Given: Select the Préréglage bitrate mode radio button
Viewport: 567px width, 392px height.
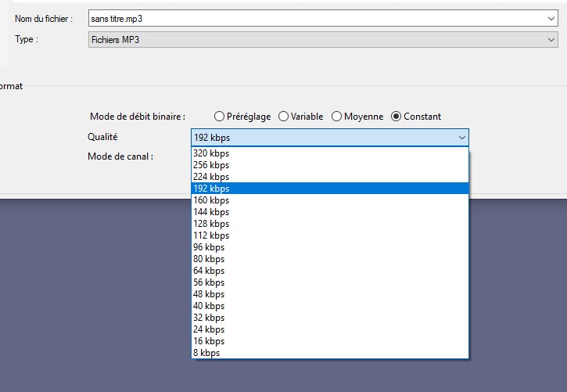Looking at the screenshot, I should click(220, 117).
